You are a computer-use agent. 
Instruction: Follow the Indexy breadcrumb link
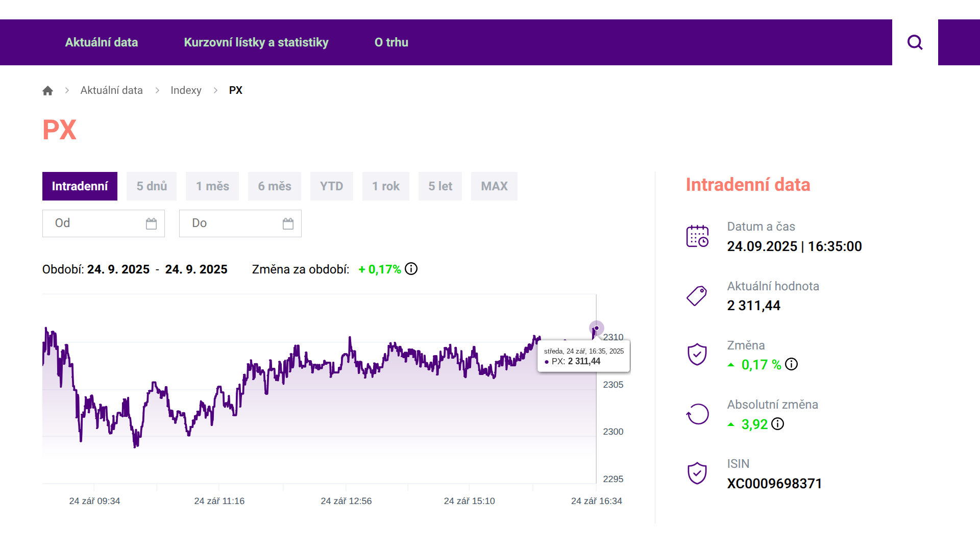[x=186, y=90]
